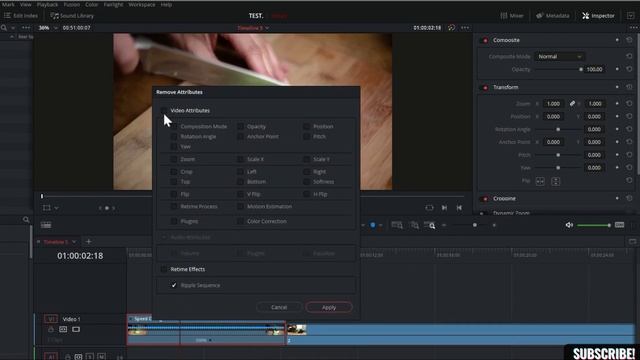Click the Cancel button

tap(279, 307)
